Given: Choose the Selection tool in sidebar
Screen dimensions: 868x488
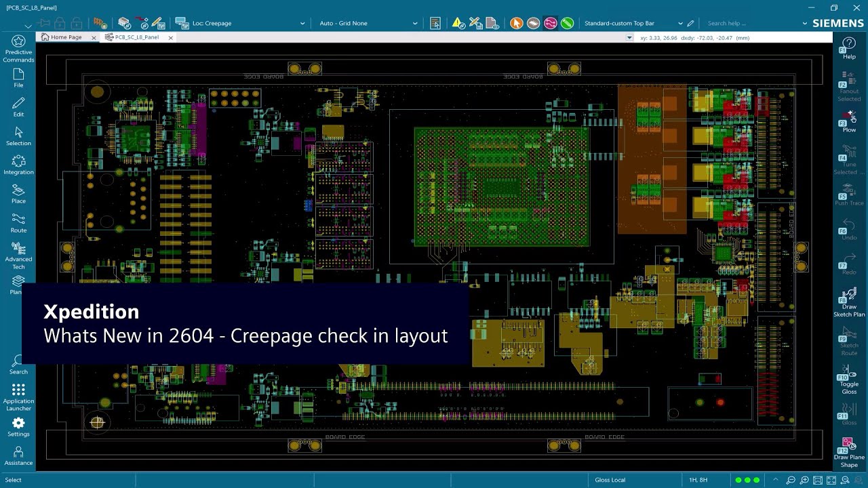Looking at the screenshot, I should (x=18, y=136).
